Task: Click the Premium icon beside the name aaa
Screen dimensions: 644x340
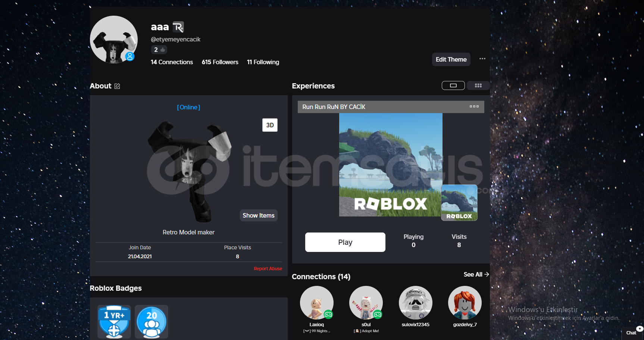Action: [x=178, y=27]
